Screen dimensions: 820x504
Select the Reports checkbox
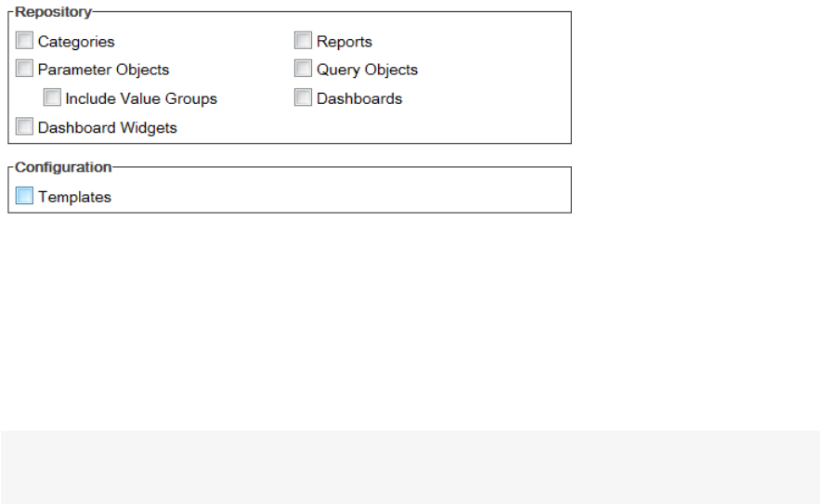click(303, 41)
